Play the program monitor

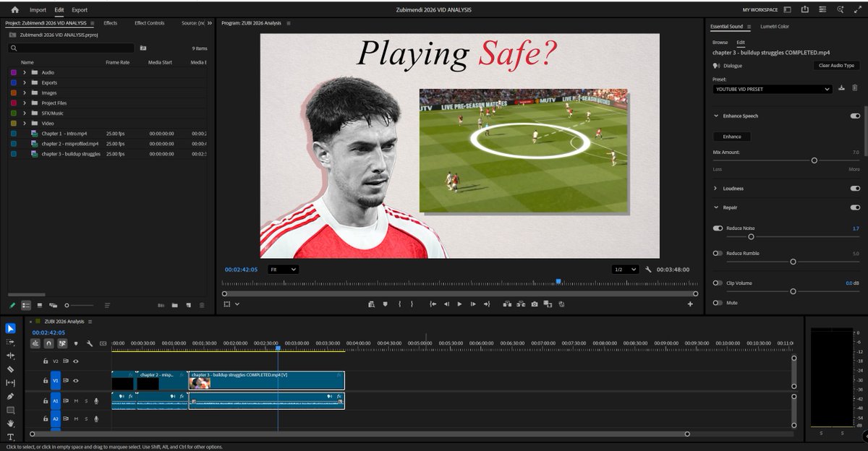tap(459, 304)
